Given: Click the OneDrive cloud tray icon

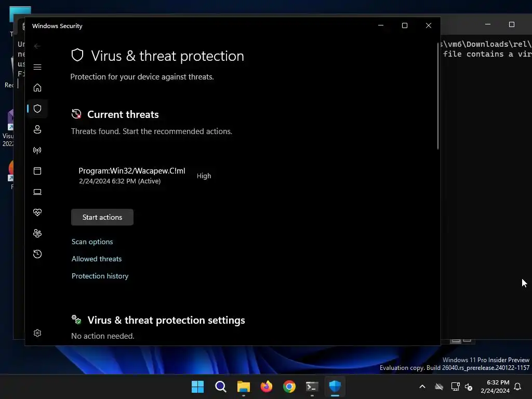Looking at the screenshot, I should click(439, 387).
